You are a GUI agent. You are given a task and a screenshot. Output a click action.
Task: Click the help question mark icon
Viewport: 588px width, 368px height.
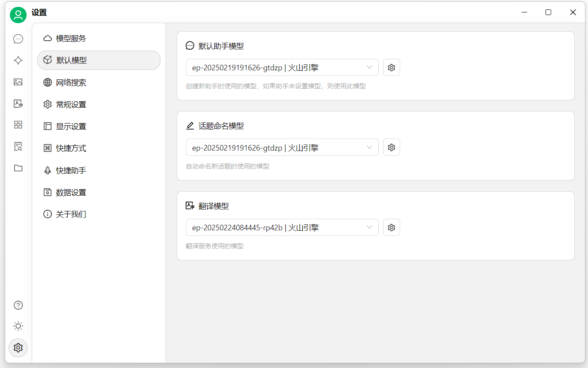[18, 305]
